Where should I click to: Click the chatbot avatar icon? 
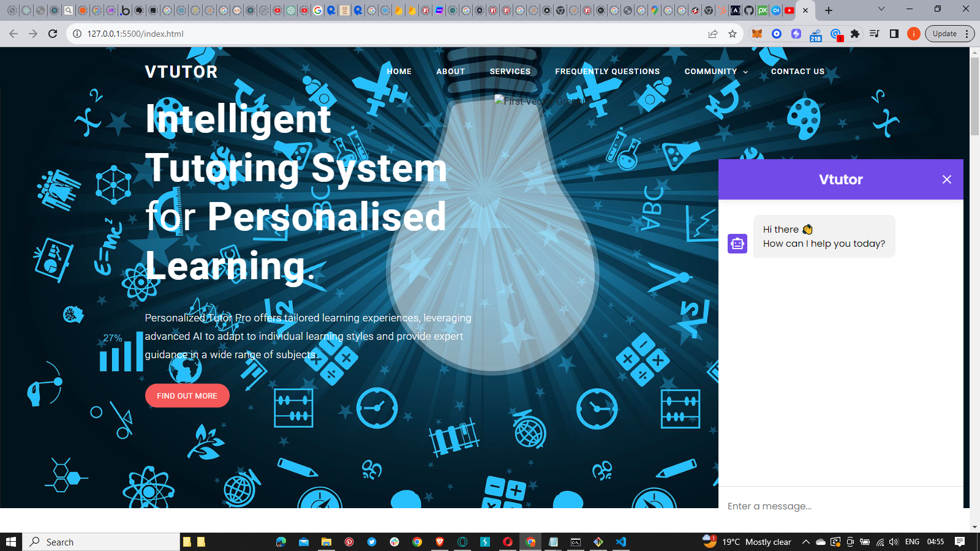click(737, 244)
